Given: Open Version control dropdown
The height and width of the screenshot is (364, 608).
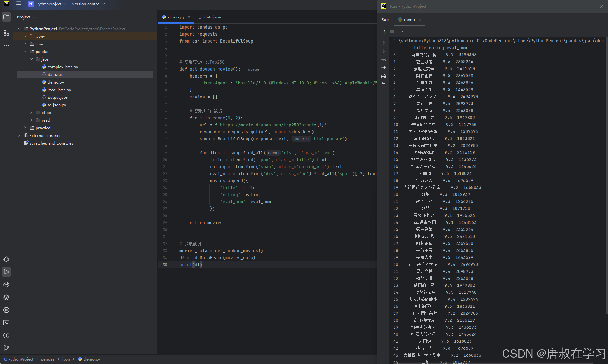Looking at the screenshot, I should click(x=88, y=4).
